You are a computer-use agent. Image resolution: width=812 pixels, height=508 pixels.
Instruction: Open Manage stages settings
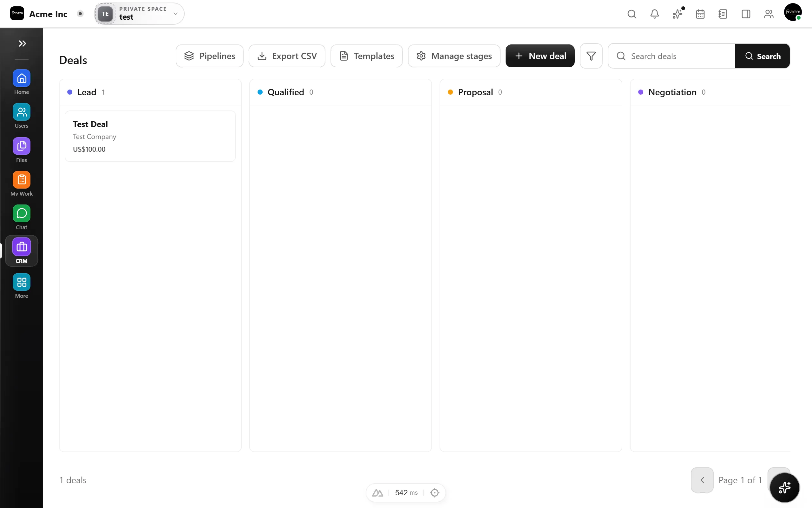click(454, 56)
